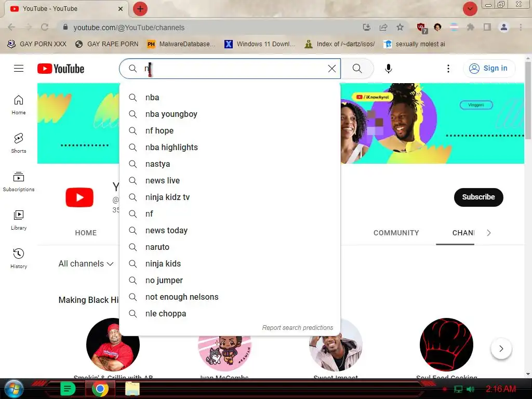532x399 pixels.
Task: Open the Index of /~dartz/isos/ bookmark
Action: [340, 44]
